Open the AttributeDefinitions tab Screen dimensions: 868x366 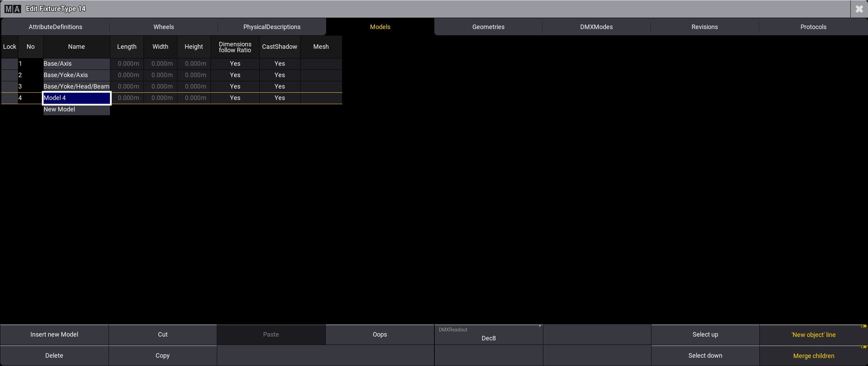[55, 27]
